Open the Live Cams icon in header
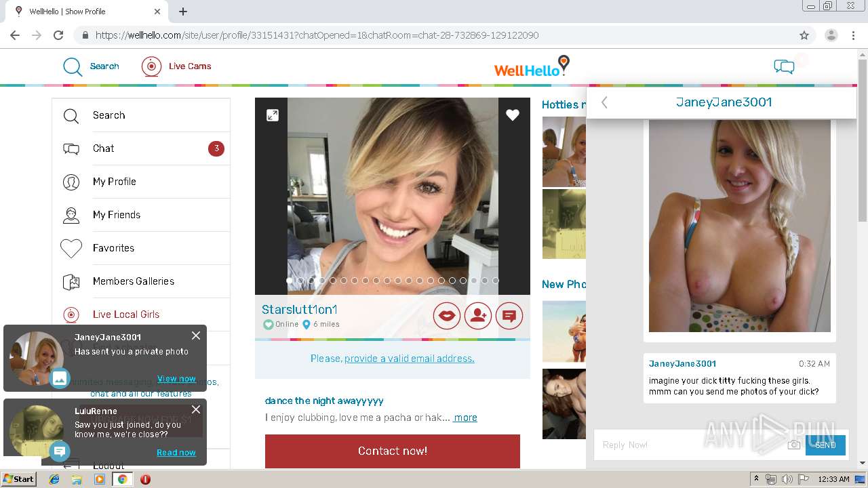This screenshot has width=868, height=488. pos(151,66)
